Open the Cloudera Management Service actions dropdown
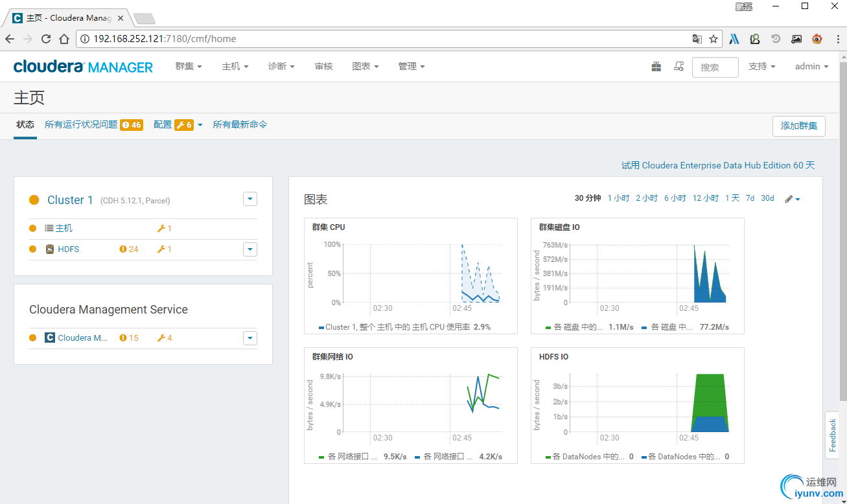 [x=250, y=338]
